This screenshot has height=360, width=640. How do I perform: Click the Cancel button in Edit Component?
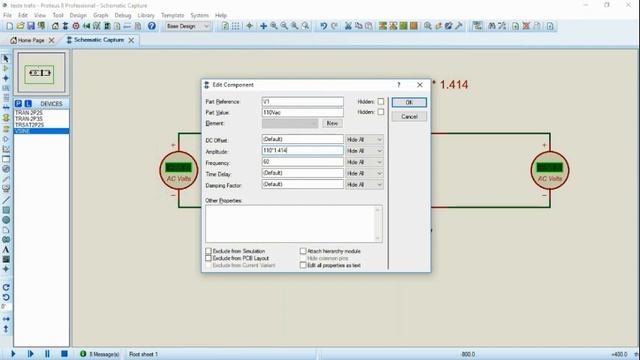click(x=409, y=116)
